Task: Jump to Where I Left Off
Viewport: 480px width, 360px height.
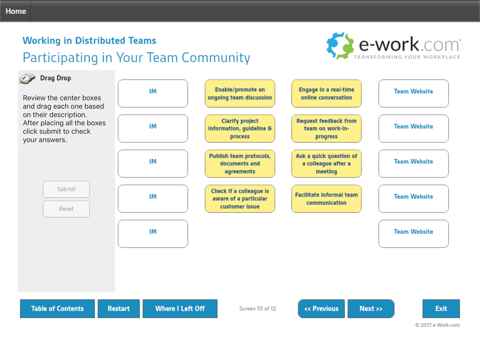Action: point(180,309)
